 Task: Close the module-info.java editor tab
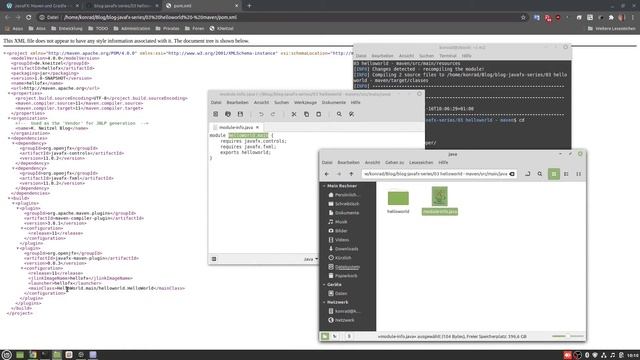click(257, 127)
